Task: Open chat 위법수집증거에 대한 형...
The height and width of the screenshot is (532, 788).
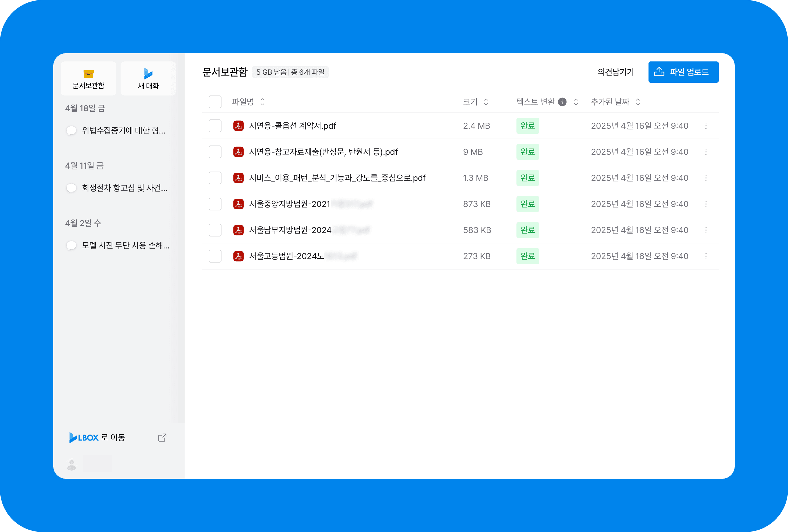Action: point(124,130)
